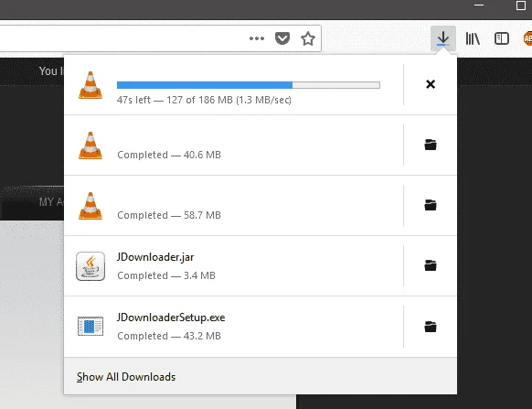Viewport: 532px width, 409px height.
Task: Select the JDownloader.jar file name
Action: click(x=155, y=257)
